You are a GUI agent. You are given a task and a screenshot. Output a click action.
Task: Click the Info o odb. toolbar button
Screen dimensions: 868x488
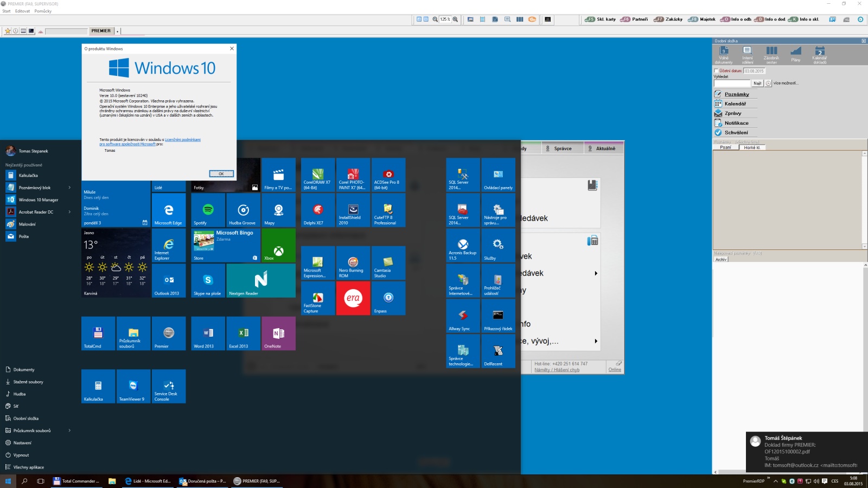[x=736, y=19]
